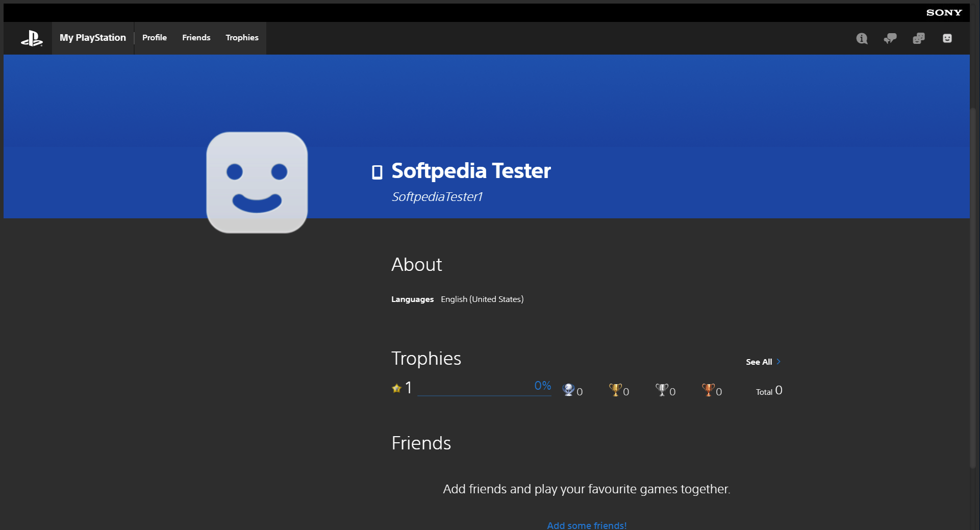Click the Languages label
This screenshot has width=980, height=530.
click(x=412, y=299)
